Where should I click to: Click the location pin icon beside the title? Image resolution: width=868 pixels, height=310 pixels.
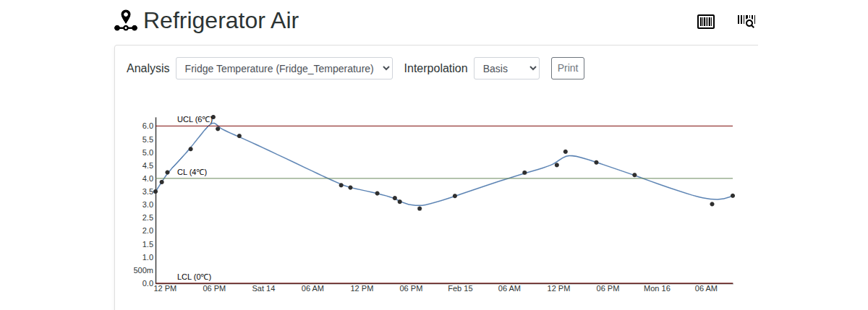[126, 21]
